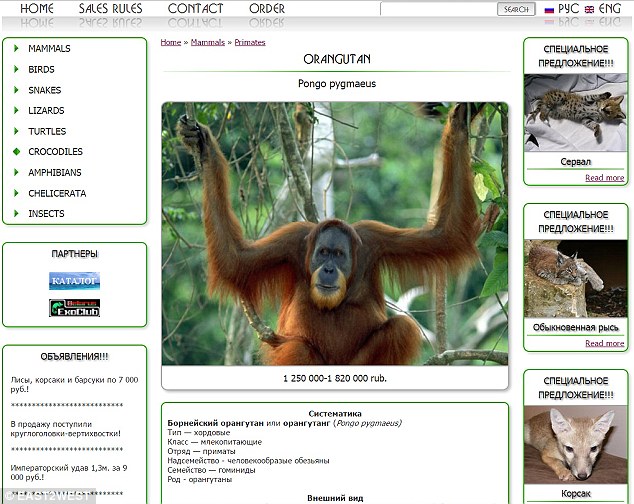The image size is (634, 504).
Task: Click the Belarus ExoClub partner banner
Action: [75, 307]
